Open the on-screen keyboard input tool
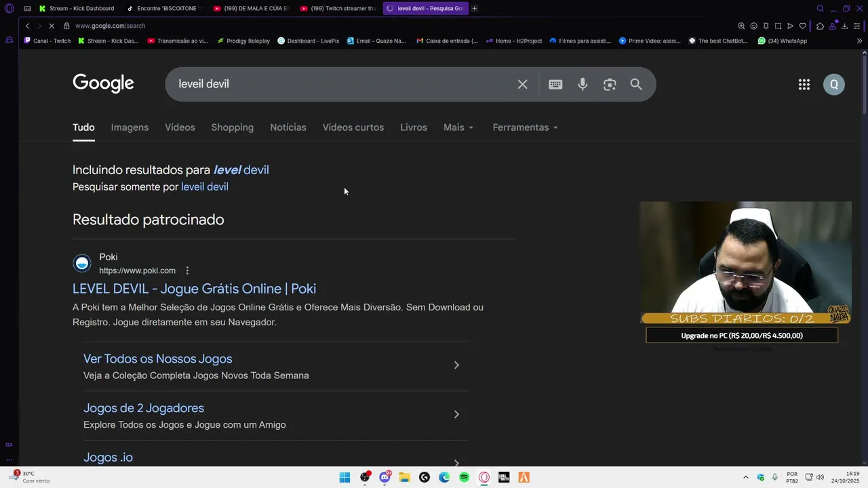This screenshot has height=488, width=868. tap(555, 84)
